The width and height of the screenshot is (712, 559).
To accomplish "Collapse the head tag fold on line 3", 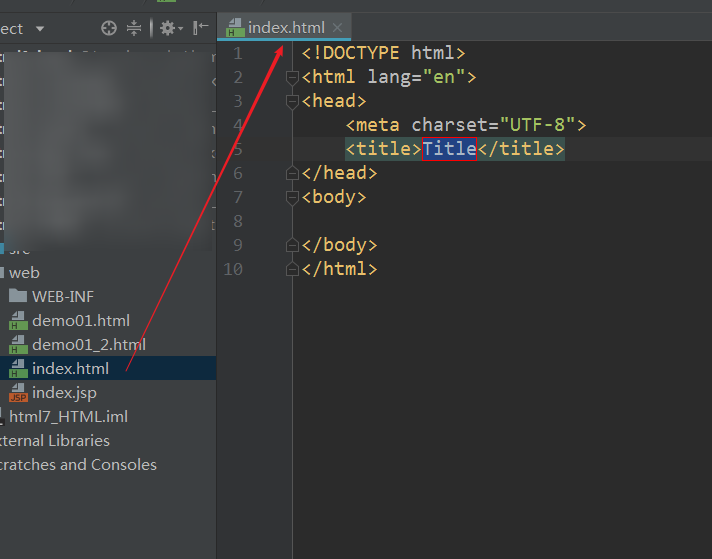I will [x=292, y=102].
